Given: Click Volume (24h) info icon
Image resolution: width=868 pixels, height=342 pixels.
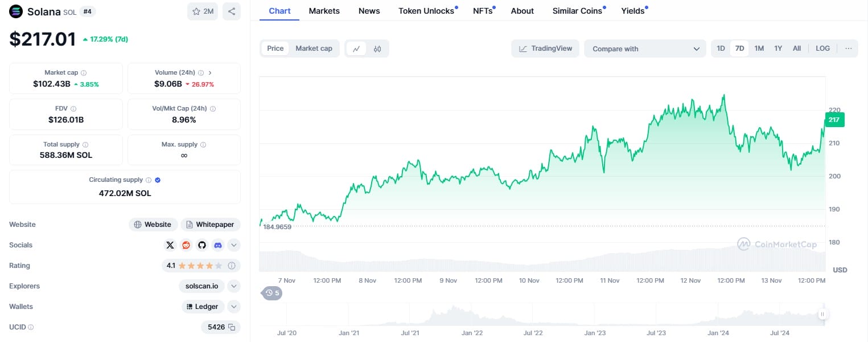Looking at the screenshot, I should pos(200,73).
